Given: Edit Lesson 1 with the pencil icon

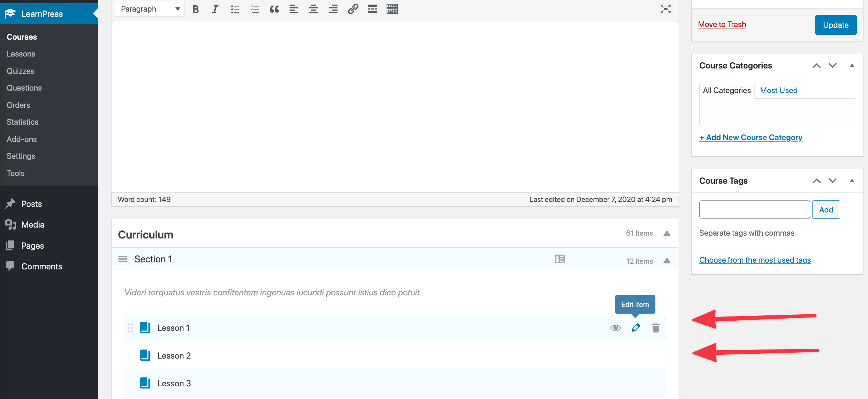Looking at the screenshot, I should pyautogui.click(x=636, y=328).
